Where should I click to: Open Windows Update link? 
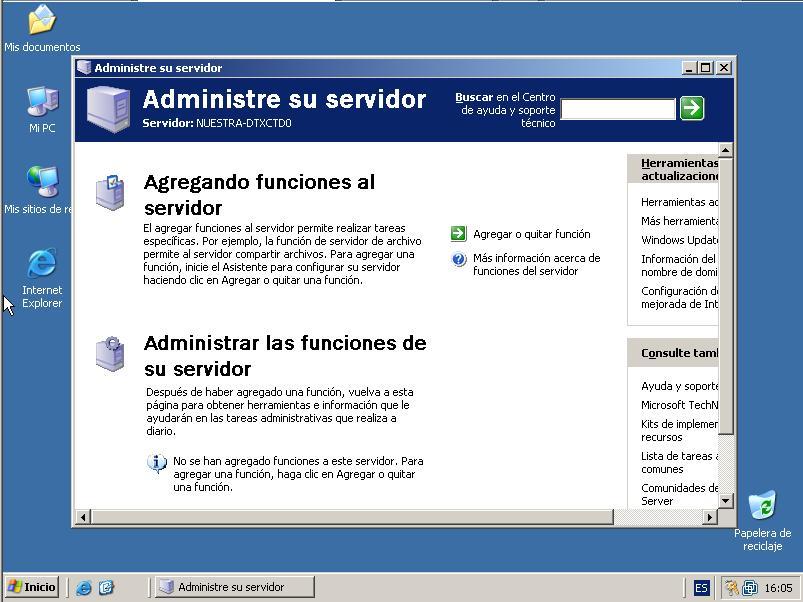click(x=679, y=240)
